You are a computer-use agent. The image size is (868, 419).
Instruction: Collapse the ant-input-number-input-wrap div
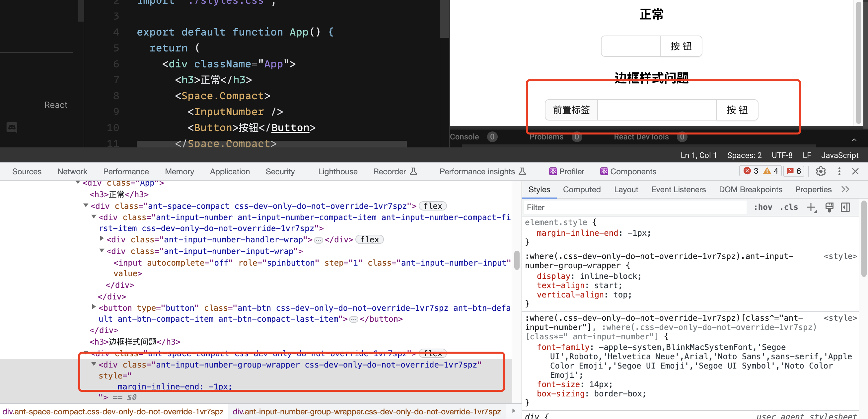tap(102, 251)
